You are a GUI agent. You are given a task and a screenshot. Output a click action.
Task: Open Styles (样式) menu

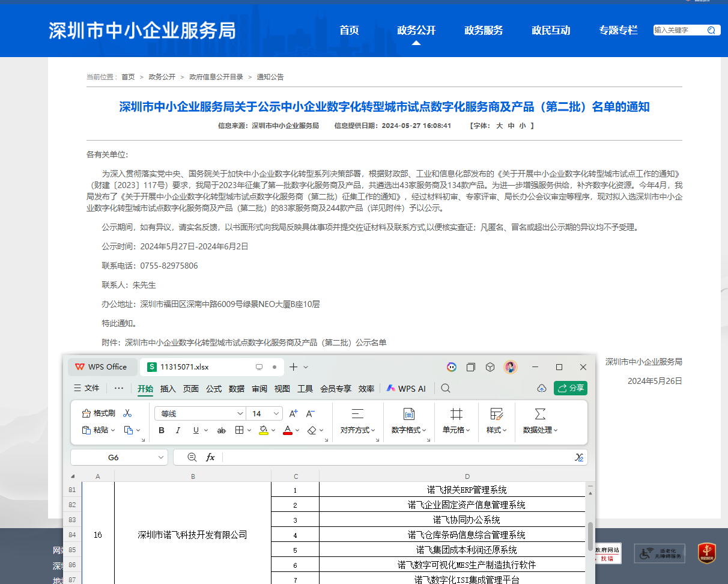click(497, 421)
